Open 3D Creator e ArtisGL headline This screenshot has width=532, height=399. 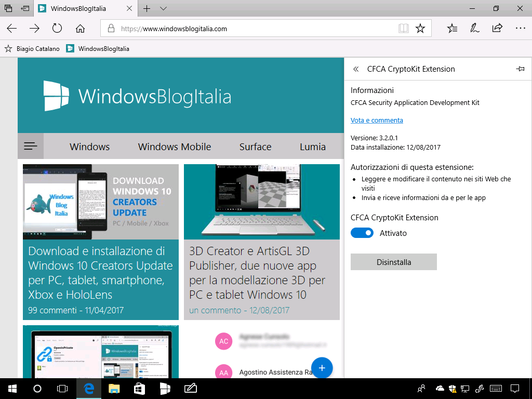tap(257, 273)
